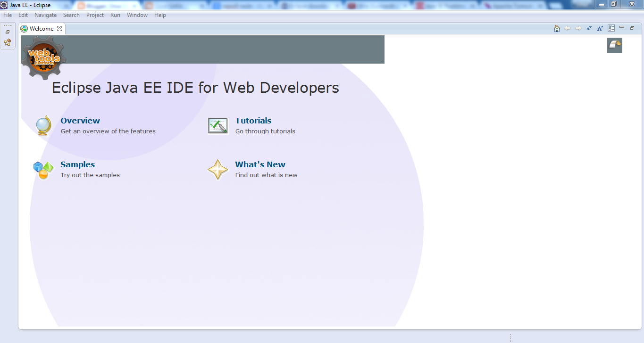644x343 pixels.
Task: Click the "Eclipse Java EE IDE for Web Developers" heading
Action: click(195, 88)
